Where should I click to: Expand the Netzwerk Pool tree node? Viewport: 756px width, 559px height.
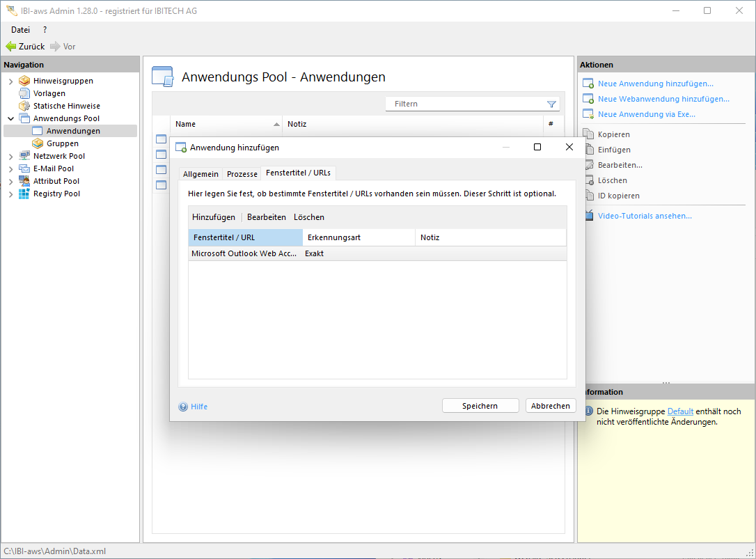pyautogui.click(x=11, y=157)
